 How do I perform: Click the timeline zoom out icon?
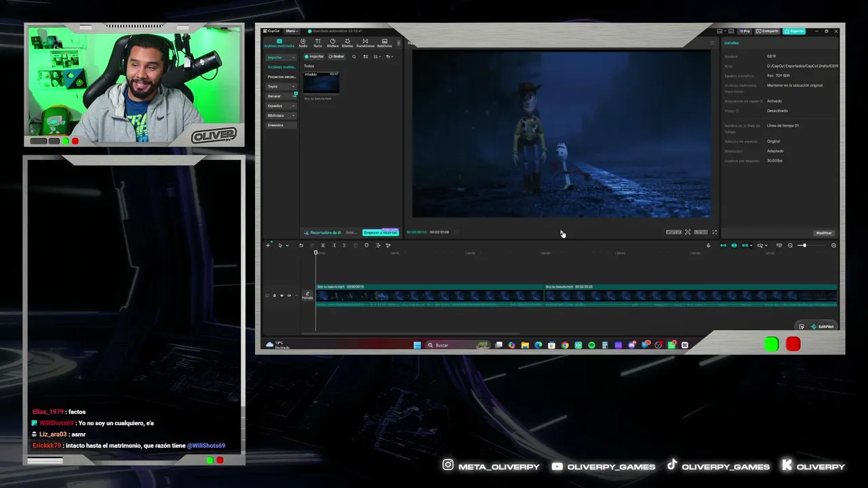pyautogui.click(x=790, y=245)
